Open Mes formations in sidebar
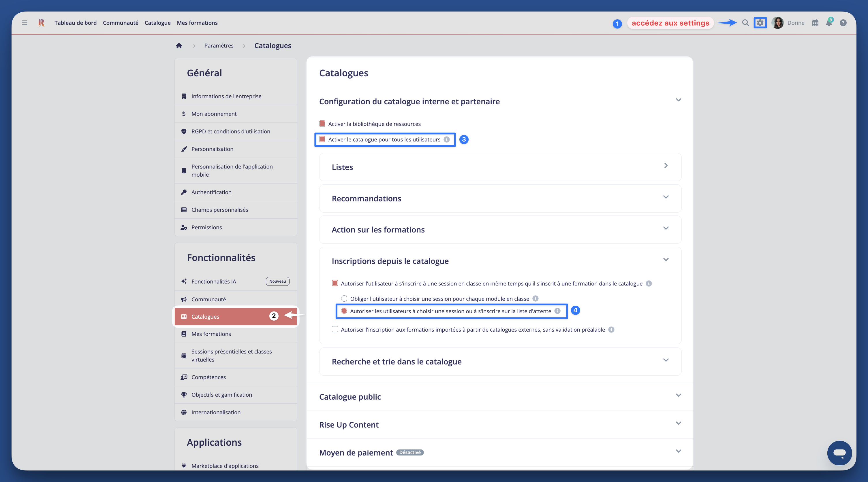The width and height of the screenshot is (868, 482). [236, 334]
